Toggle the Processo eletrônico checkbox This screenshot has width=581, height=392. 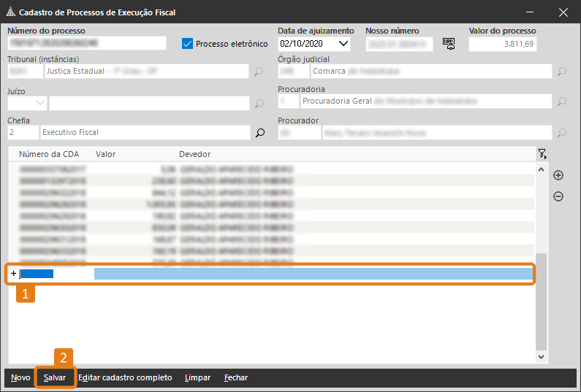tap(187, 44)
